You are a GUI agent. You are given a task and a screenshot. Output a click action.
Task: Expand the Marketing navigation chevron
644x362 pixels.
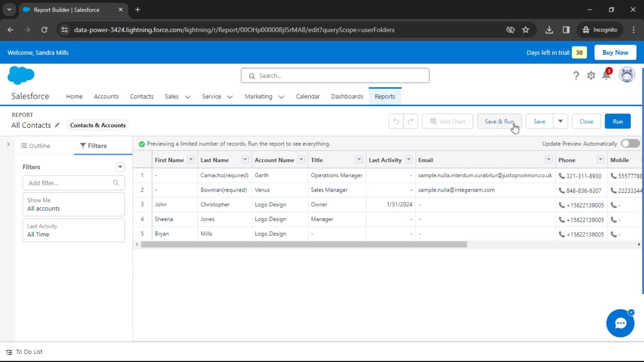281,97
